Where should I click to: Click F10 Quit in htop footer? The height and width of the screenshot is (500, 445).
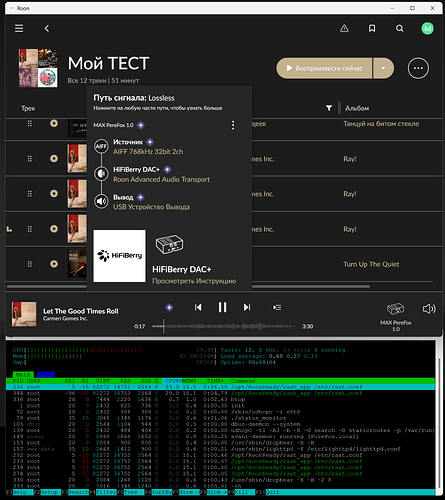pyautogui.click(x=268, y=492)
